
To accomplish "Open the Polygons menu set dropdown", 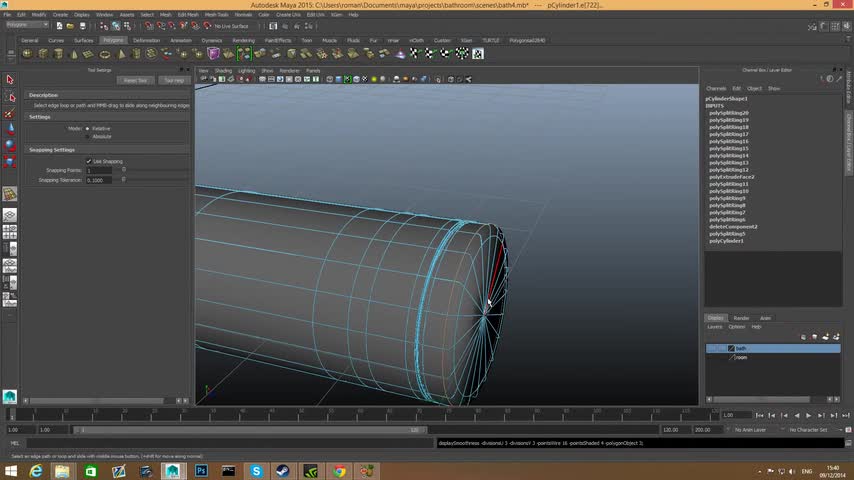I will (x=27, y=25).
